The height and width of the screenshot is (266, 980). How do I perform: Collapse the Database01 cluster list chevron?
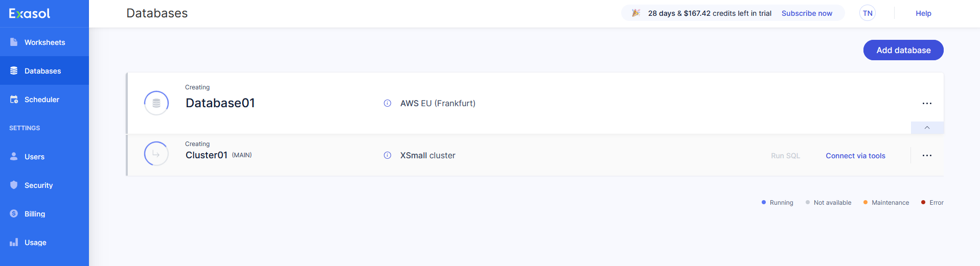coord(927,128)
